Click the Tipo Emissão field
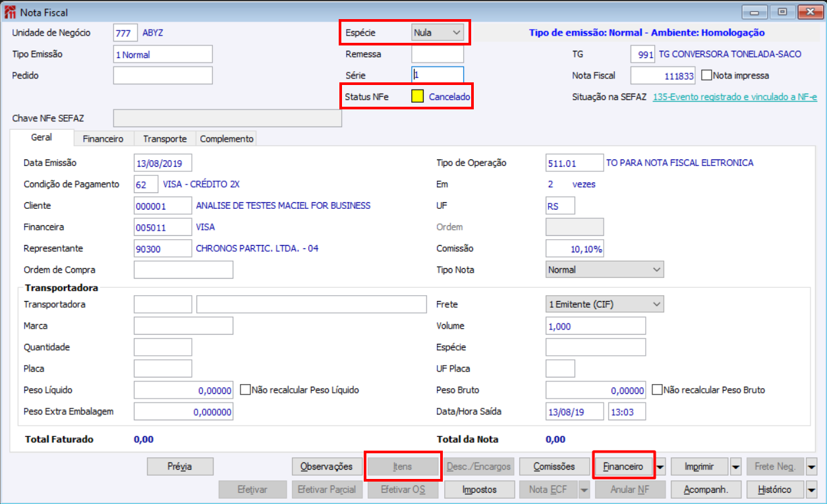Image resolution: width=827 pixels, height=504 pixels. coord(163,55)
